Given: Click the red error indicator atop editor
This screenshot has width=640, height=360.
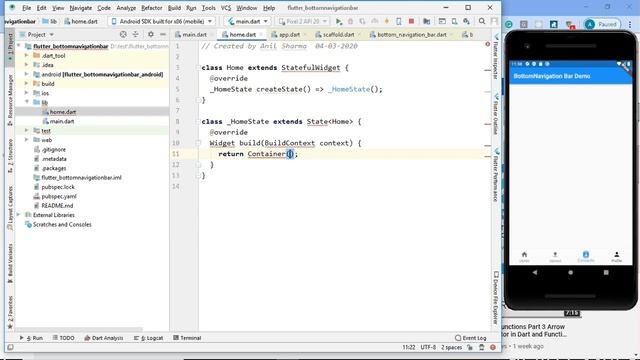Looking at the screenshot, I should [x=488, y=44].
